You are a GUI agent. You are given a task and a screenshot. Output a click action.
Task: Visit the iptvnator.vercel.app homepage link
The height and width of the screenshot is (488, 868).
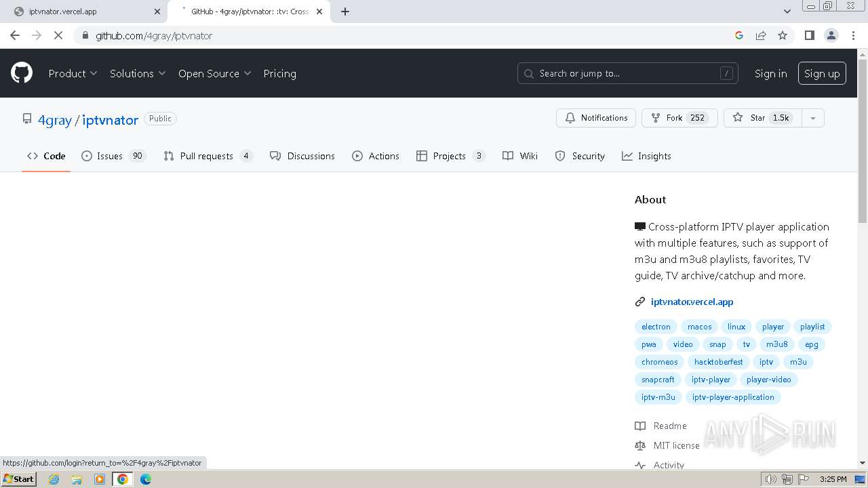[692, 302]
